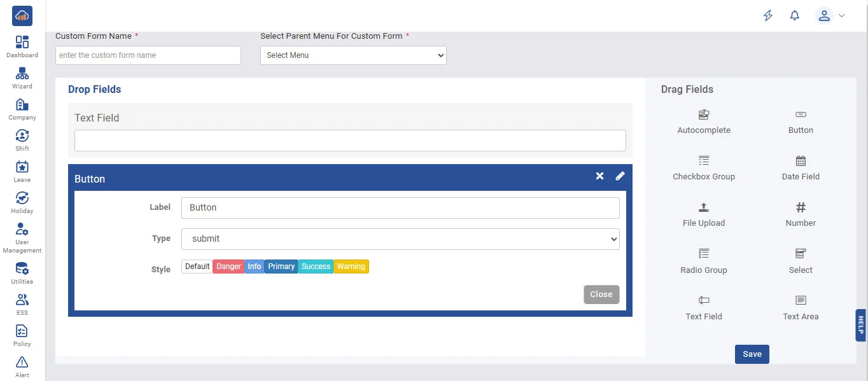The width and height of the screenshot is (868, 381).
Task: Expand the button Type submit dropdown
Action: click(400, 239)
